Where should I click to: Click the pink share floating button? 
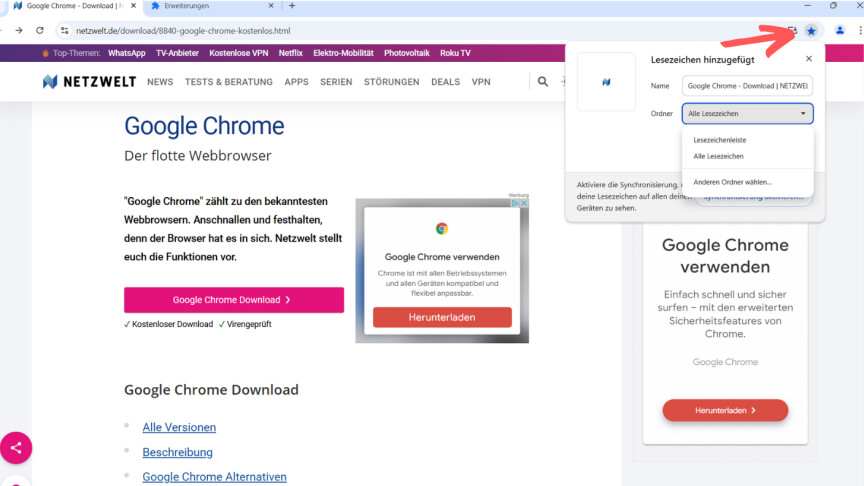16,448
